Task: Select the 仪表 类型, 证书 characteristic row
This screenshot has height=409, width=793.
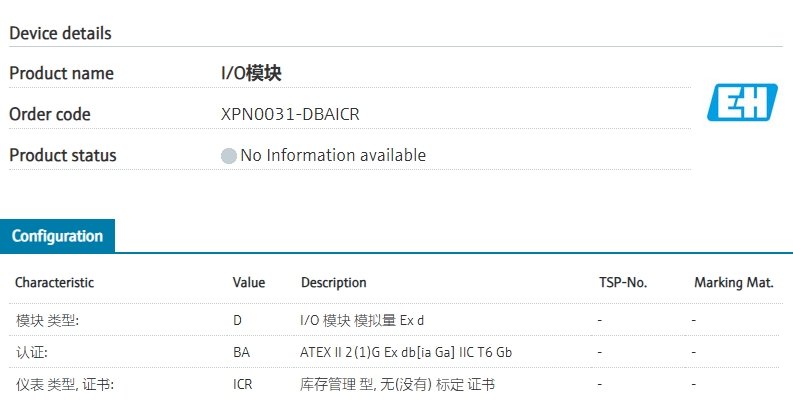Action: click(x=64, y=384)
